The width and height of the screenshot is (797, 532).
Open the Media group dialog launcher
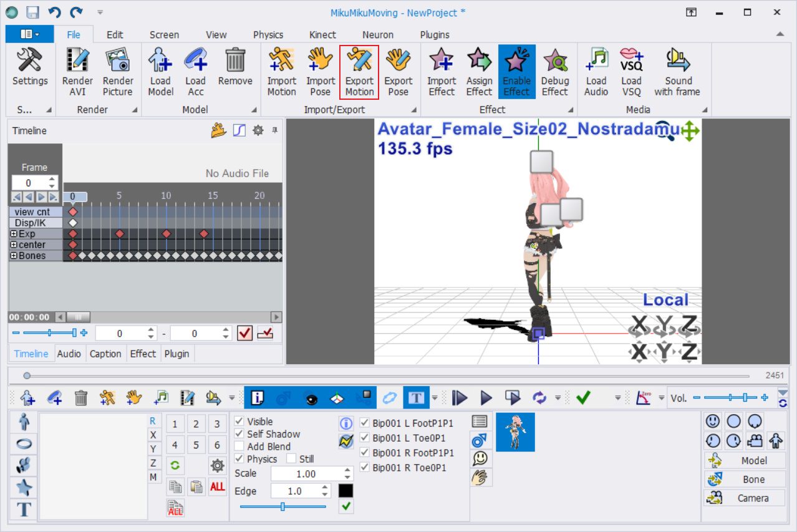705,110
